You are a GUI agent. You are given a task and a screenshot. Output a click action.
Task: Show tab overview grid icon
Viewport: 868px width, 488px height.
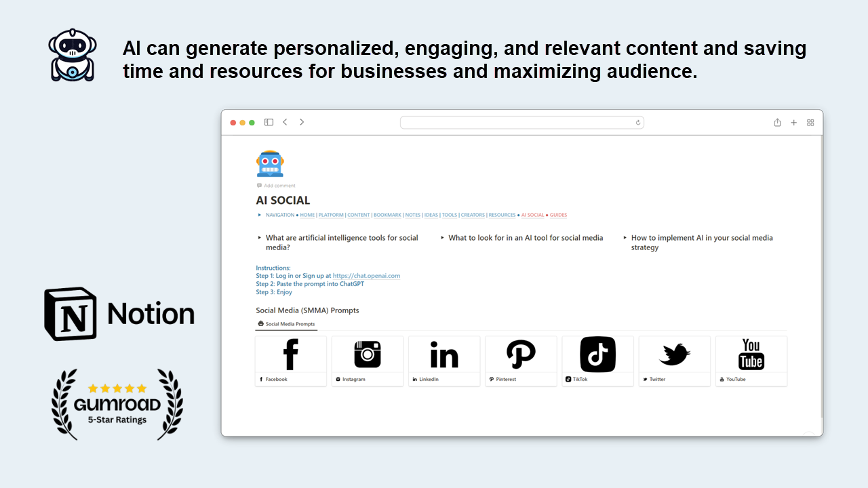point(810,123)
